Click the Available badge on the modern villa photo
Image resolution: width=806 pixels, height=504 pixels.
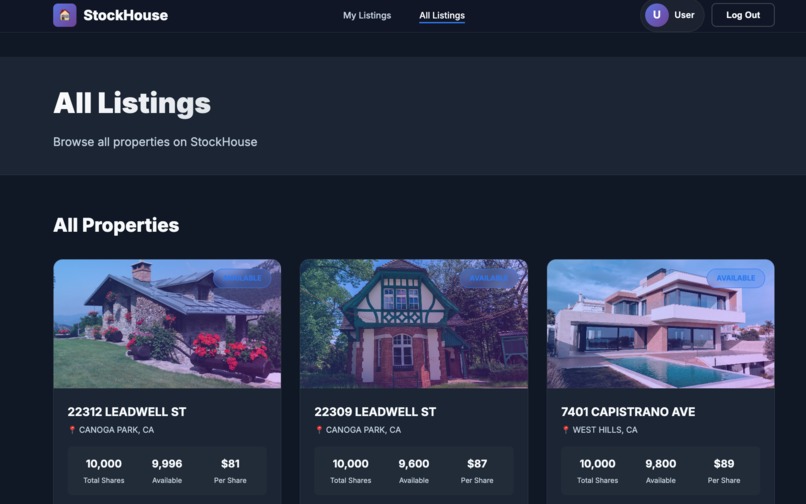click(x=736, y=278)
